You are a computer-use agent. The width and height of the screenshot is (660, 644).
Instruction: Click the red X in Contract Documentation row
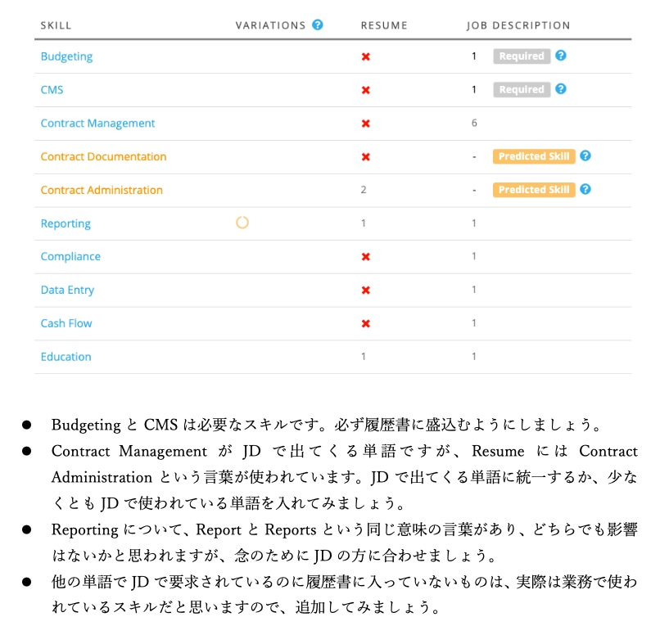365,157
